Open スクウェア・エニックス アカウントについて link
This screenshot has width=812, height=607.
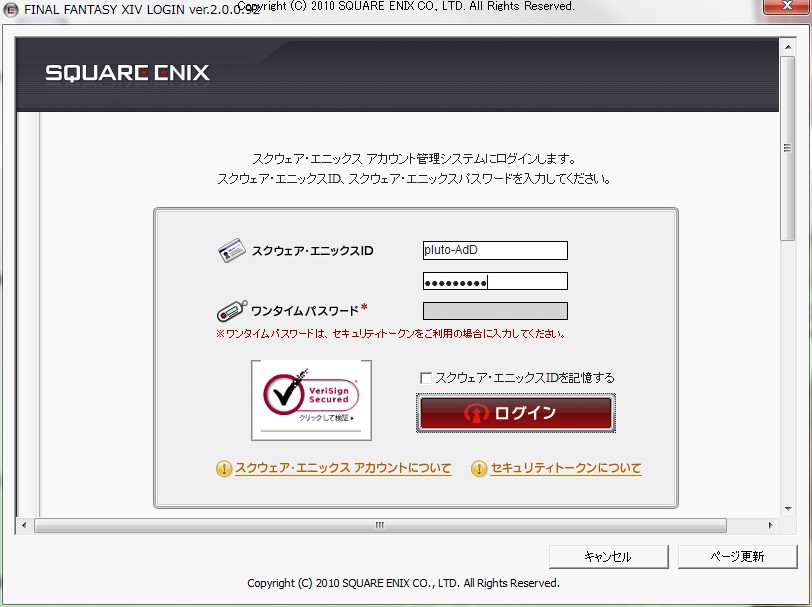(x=343, y=468)
